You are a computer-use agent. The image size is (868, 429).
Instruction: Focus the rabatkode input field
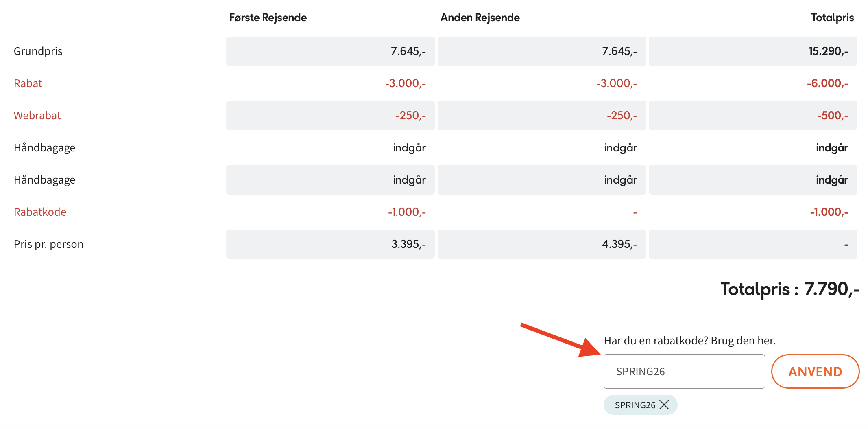pos(684,371)
